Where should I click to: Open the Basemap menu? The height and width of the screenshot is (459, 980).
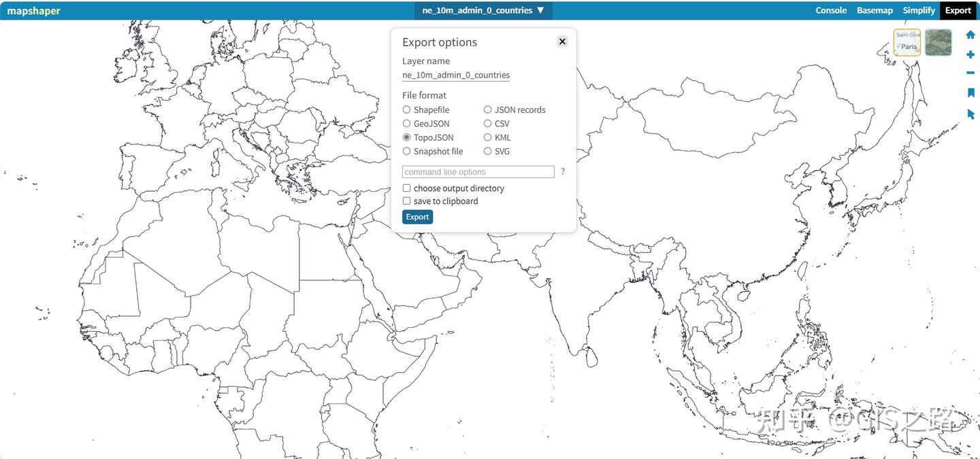point(875,10)
